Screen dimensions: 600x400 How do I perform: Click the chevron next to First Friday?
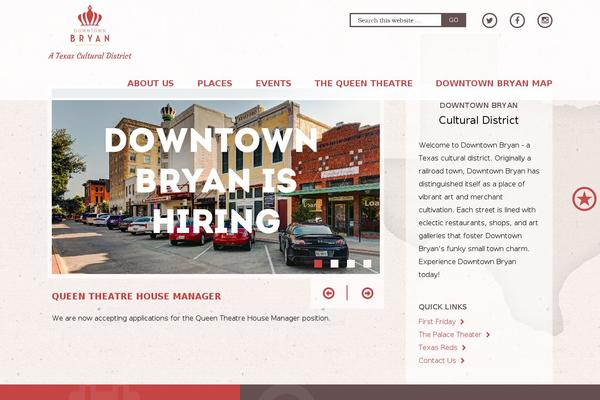462,322
